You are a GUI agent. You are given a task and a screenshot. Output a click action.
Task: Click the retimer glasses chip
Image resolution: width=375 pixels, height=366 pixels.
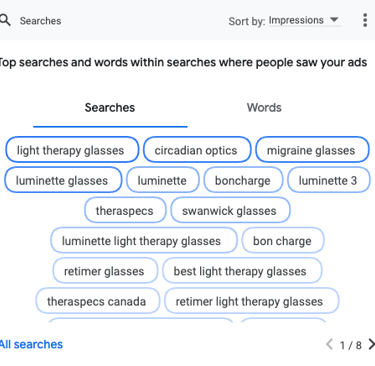105,271
